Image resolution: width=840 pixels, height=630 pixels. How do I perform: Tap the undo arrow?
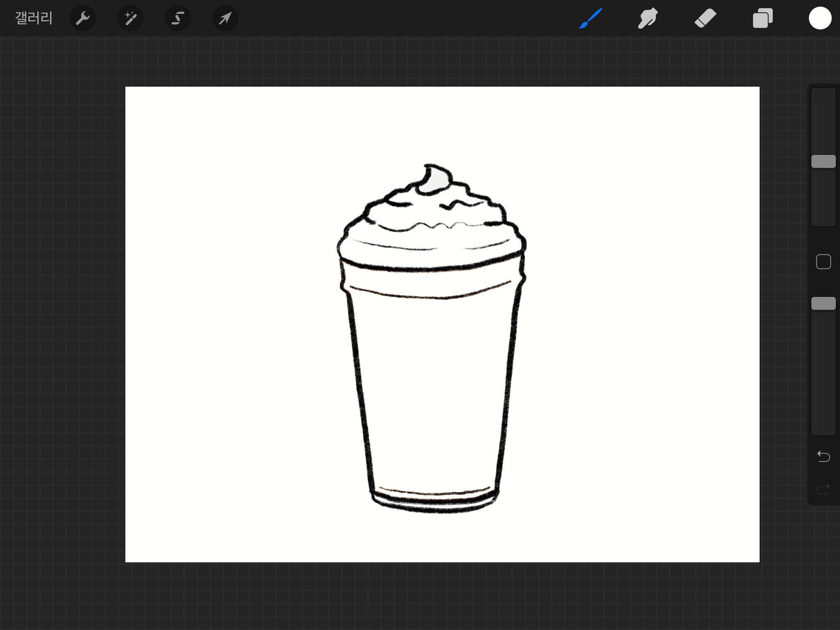823,456
